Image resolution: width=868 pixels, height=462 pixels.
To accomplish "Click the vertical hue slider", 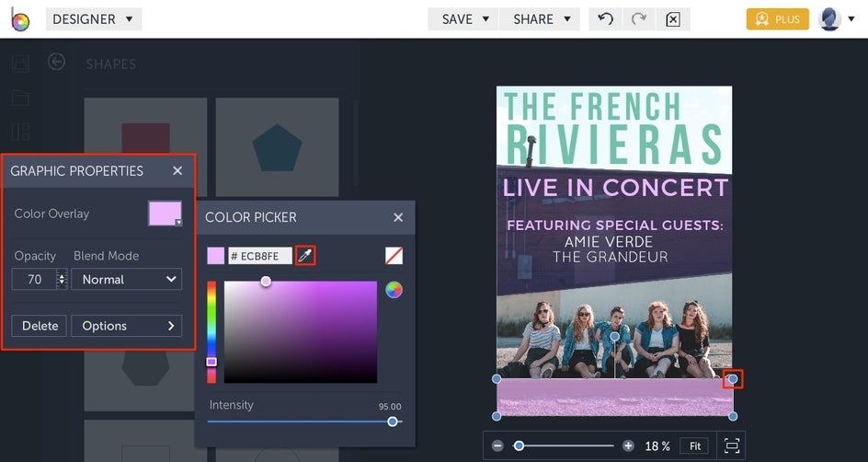I will click(211, 332).
